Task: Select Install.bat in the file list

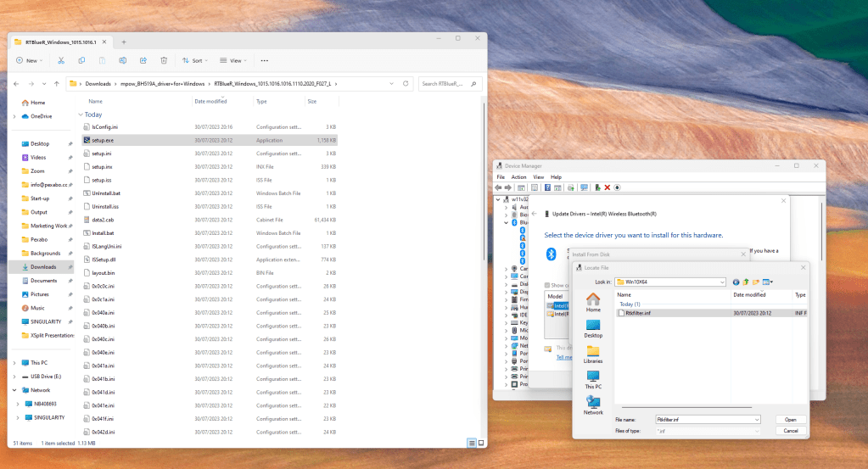Action: click(x=210, y=233)
